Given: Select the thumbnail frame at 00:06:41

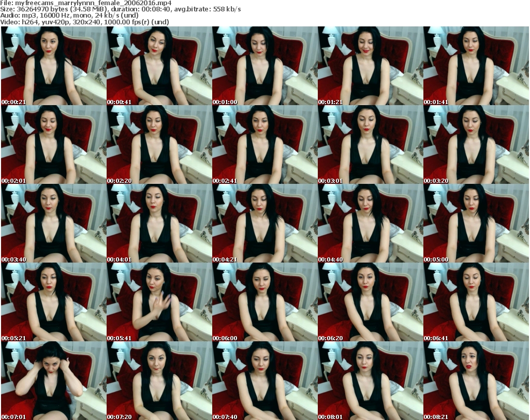Looking at the screenshot, I should (x=476, y=302).
